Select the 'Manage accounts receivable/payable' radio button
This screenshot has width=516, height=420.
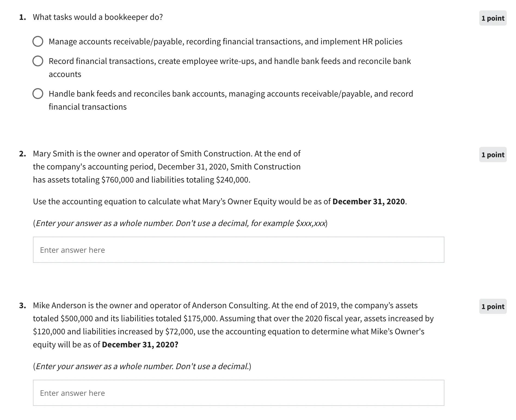tap(38, 42)
